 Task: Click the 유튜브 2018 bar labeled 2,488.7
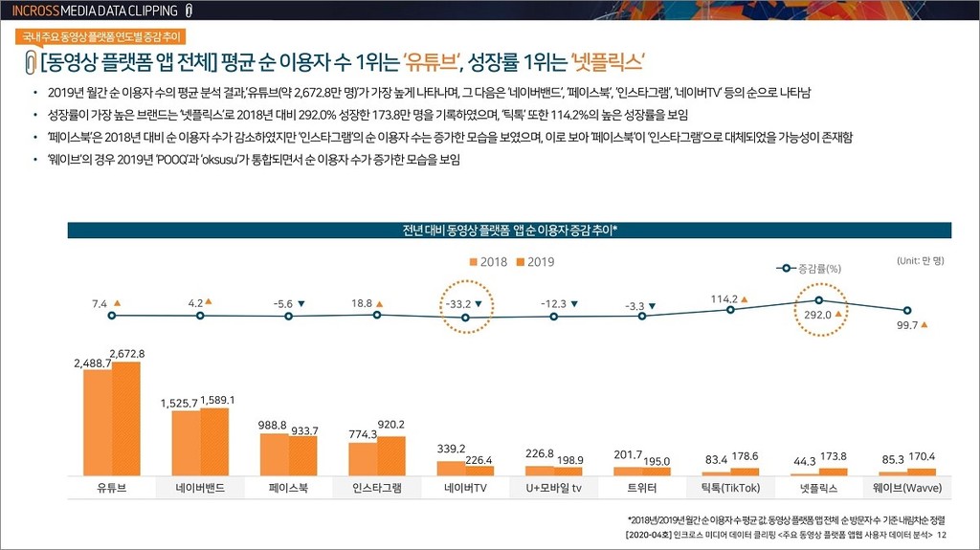pyautogui.click(x=98, y=423)
